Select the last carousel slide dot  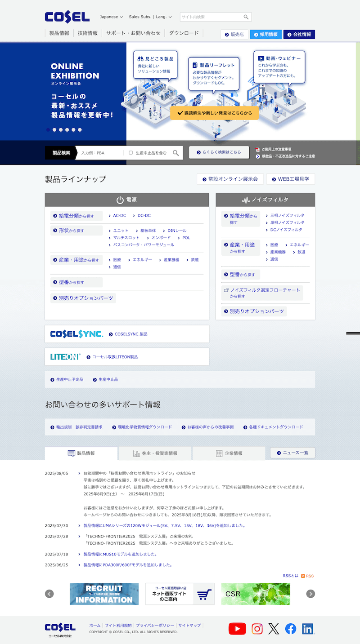[80, 130]
